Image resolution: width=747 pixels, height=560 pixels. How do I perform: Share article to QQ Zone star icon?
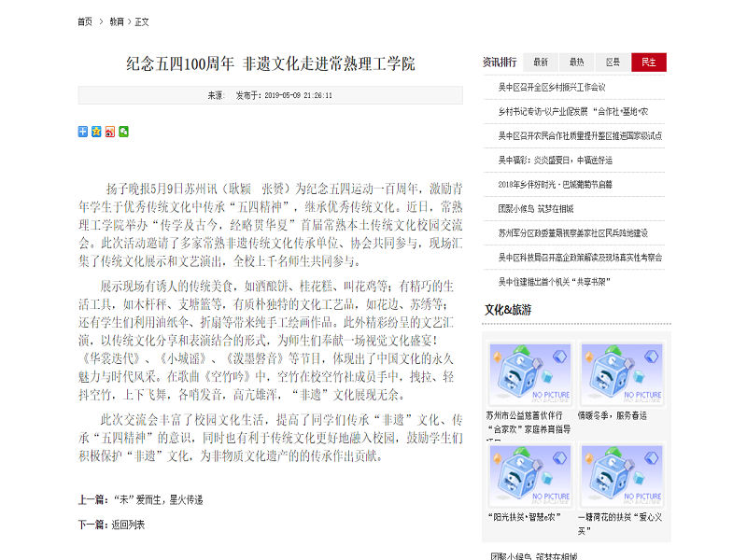click(96, 132)
